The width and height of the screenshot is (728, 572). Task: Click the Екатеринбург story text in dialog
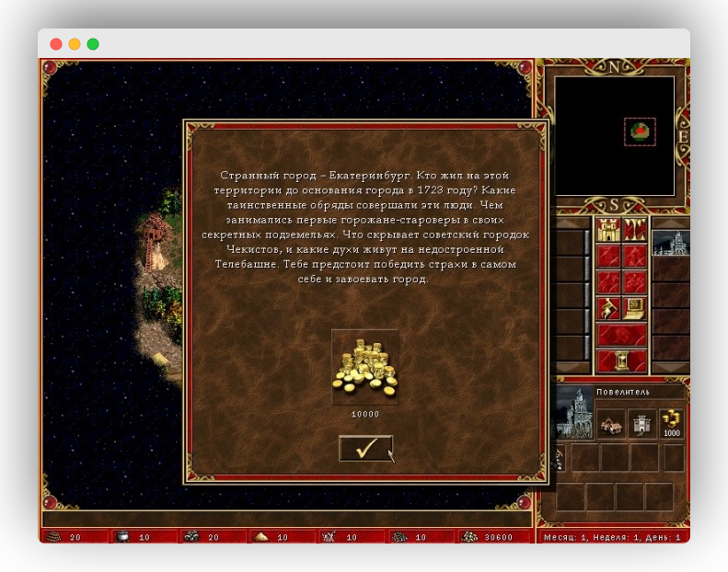365,227
